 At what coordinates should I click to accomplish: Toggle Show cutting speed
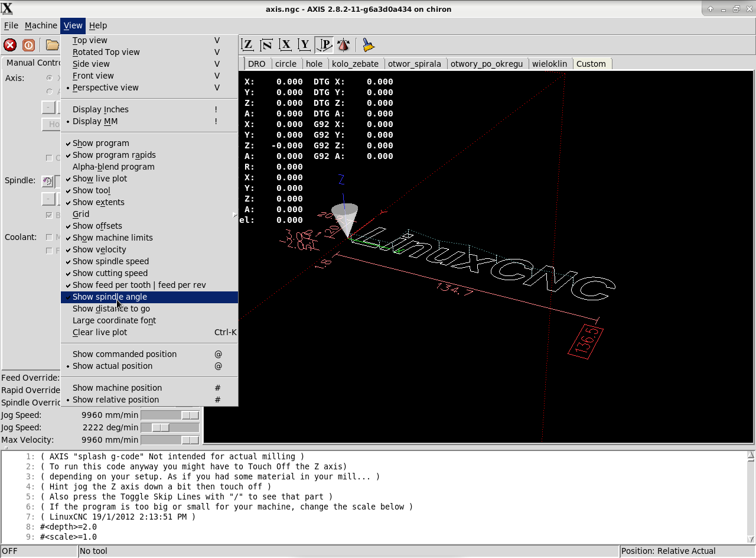coord(149,273)
